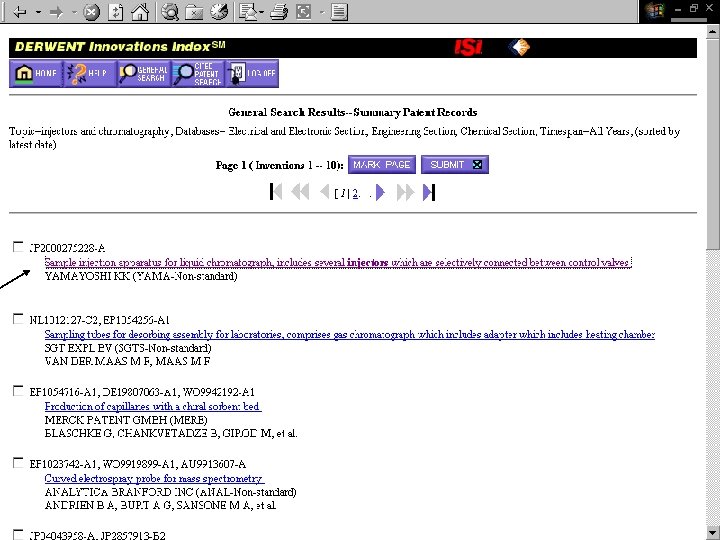This screenshot has width=720, height=540.
Task: Check the box for EP1054716-A1 record
Action: 18,391
